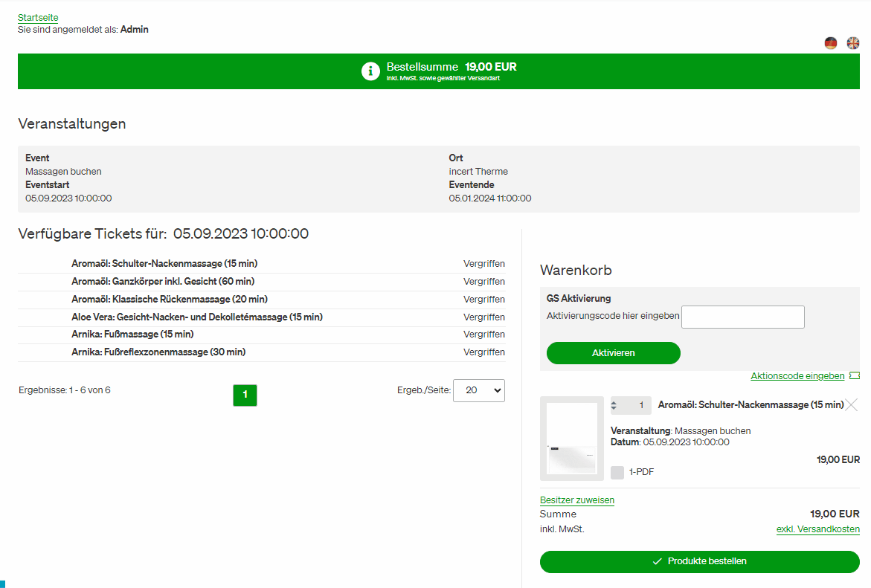Viewport: 871px width, 588px height.
Task: Select Aloe Vera: Gesicht-Nacken- und Dekolletémassage row
Action: click(262, 317)
